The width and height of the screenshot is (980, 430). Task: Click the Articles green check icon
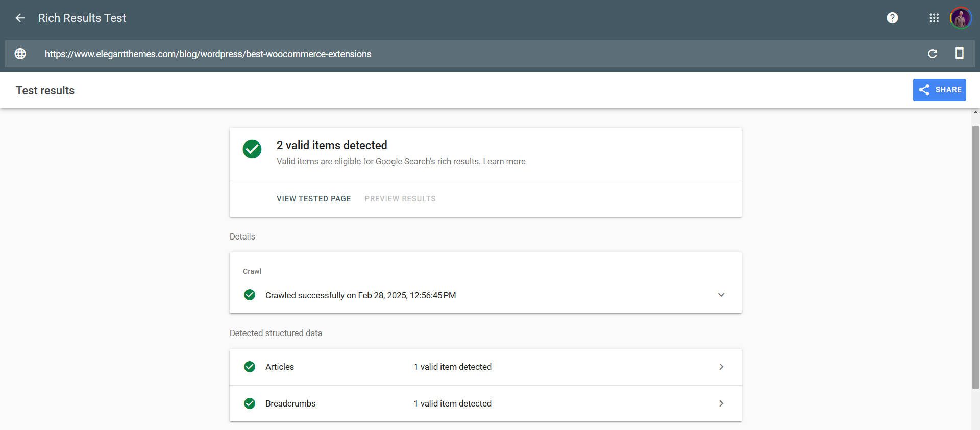[x=250, y=367]
